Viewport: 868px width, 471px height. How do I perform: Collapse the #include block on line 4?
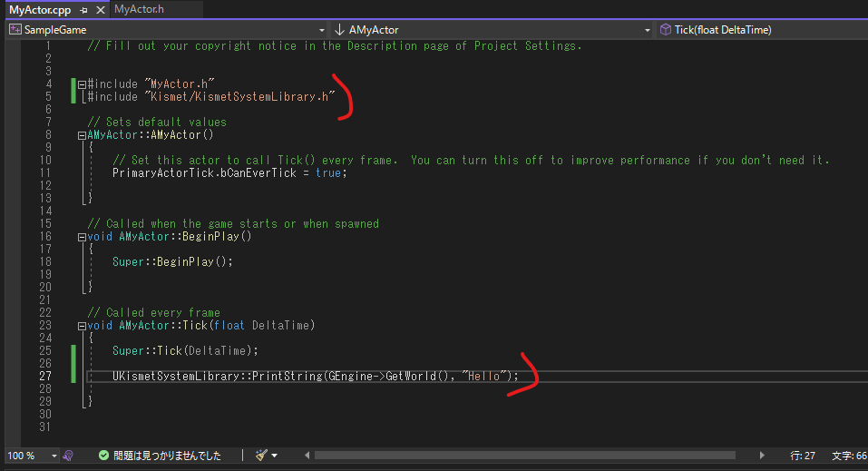(x=82, y=84)
